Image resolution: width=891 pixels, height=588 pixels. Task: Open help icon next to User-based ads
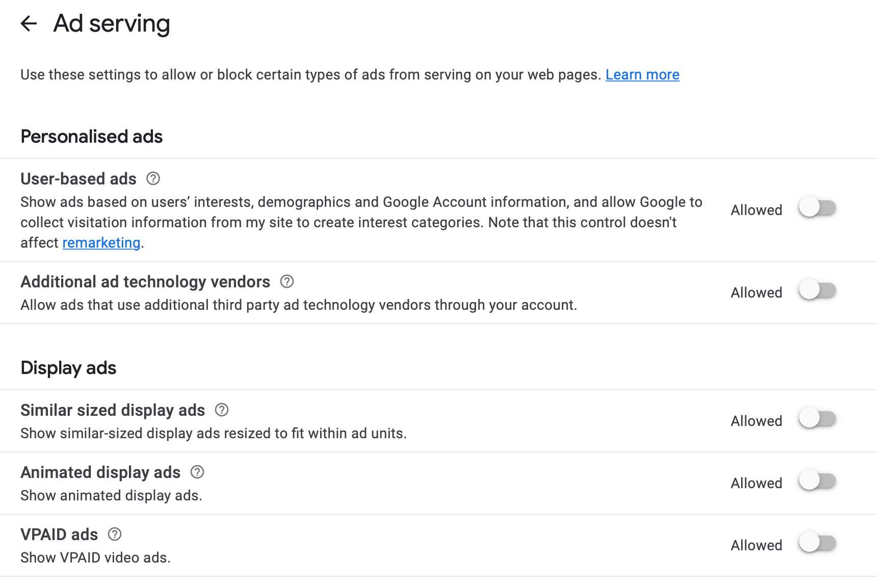(x=153, y=178)
